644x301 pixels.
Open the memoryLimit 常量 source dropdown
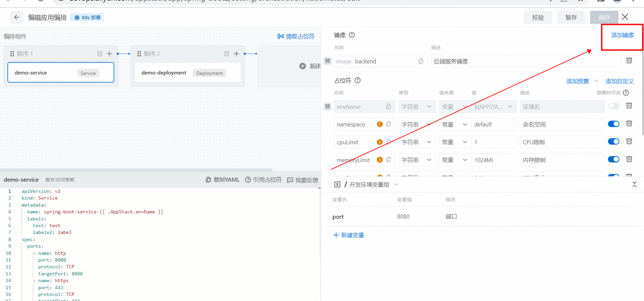pyautogui.click(x=455, y=160)
